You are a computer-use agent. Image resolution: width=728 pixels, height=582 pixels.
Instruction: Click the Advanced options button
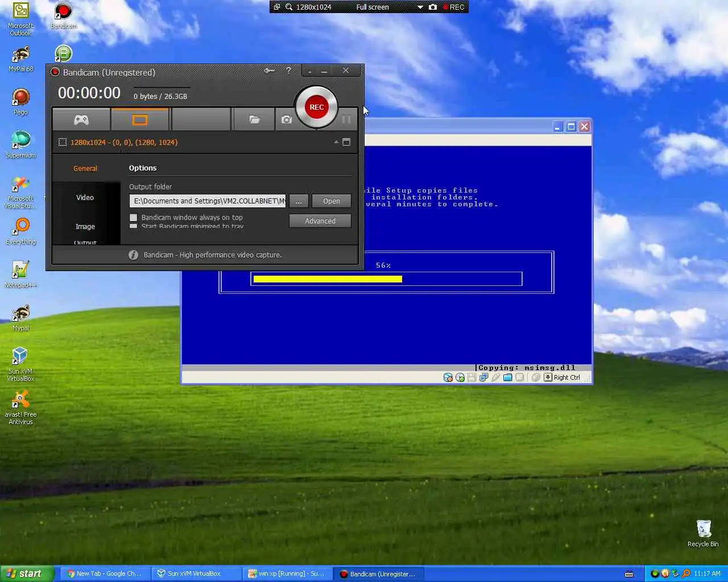(320, 221)
